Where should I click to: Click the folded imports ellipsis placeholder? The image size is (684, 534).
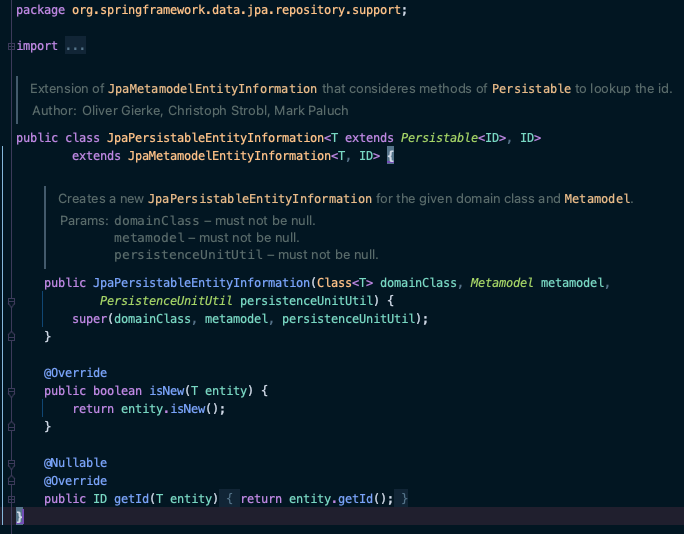point(75,46)
